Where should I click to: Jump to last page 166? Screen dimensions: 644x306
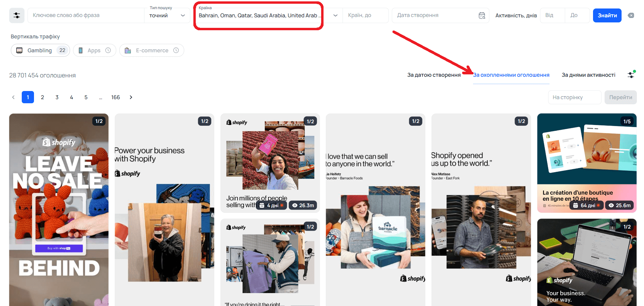click(x=116, y=97)
